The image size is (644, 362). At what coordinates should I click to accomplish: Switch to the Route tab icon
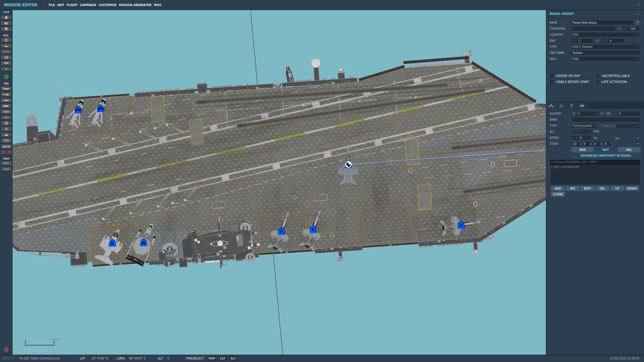click(x=551, y=106)
